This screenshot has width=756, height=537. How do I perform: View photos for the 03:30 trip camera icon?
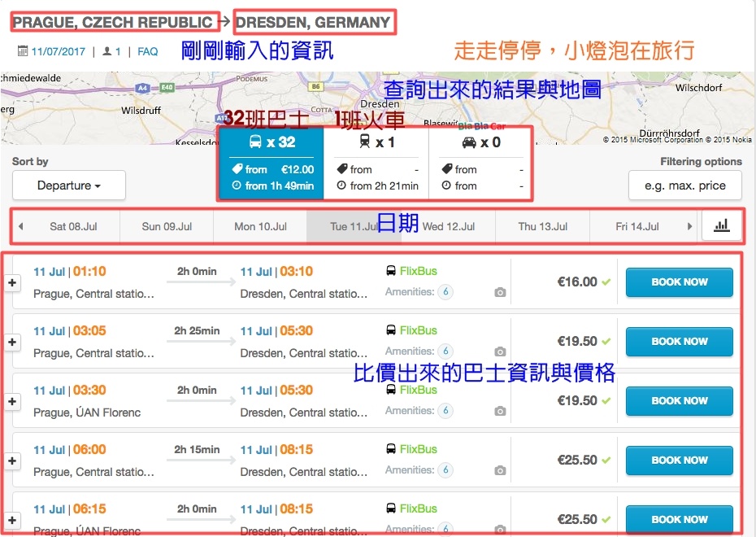(x=500, y=411)
